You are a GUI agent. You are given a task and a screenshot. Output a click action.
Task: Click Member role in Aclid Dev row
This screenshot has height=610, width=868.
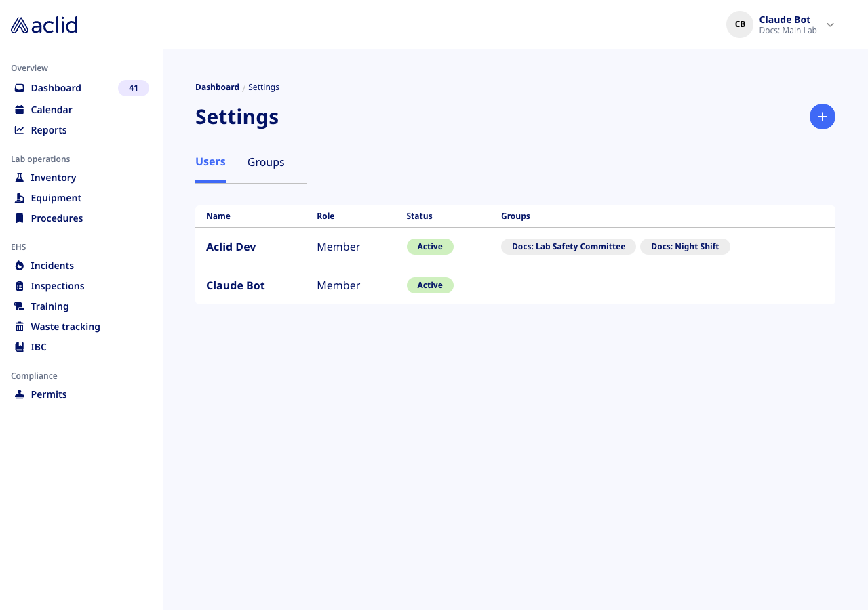pyautogui.click(x=338, y=247)
